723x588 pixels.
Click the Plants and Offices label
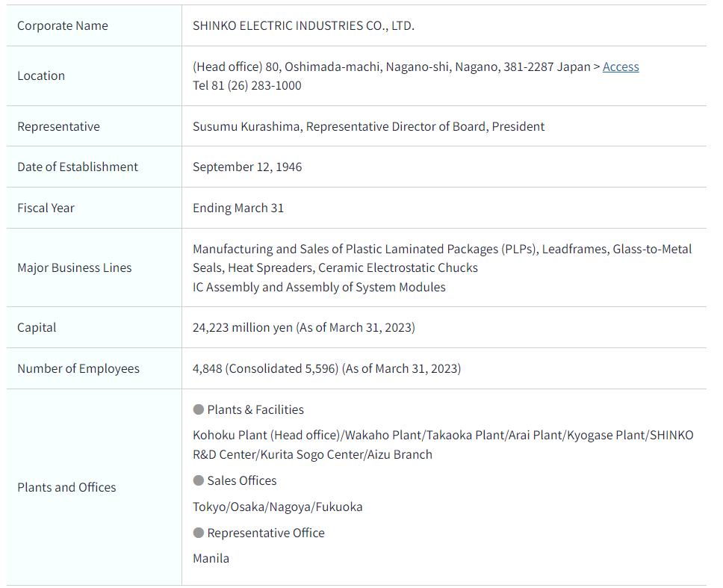(67, 487)
